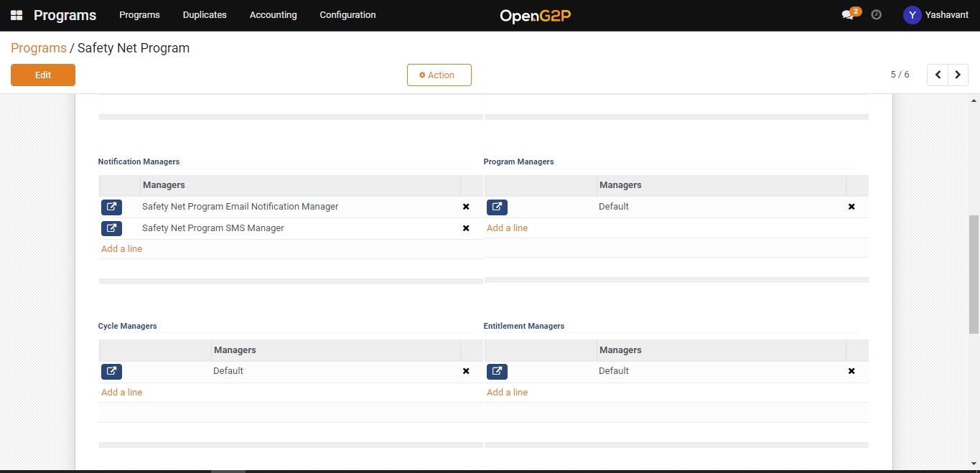Open the Accounting menu
Image resolution: width=980 pixels, height=473 pixels.
click(x=273, y=15)
